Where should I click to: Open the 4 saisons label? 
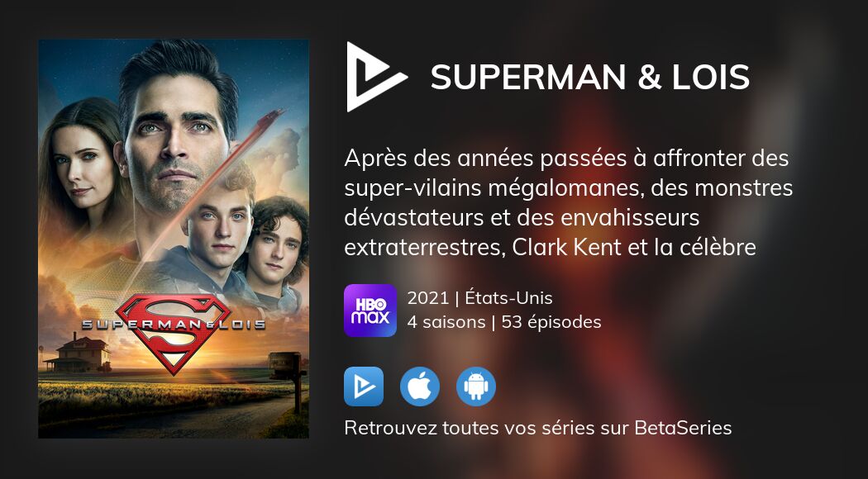(446, 322)
